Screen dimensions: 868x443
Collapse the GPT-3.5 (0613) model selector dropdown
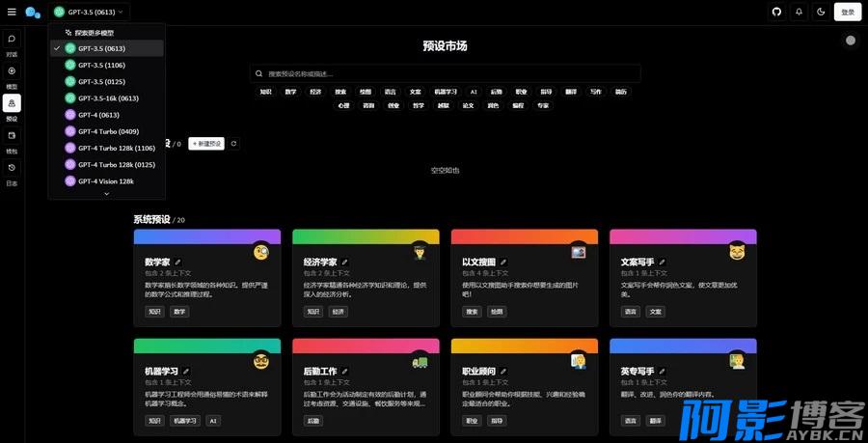(x=89, y=12)
